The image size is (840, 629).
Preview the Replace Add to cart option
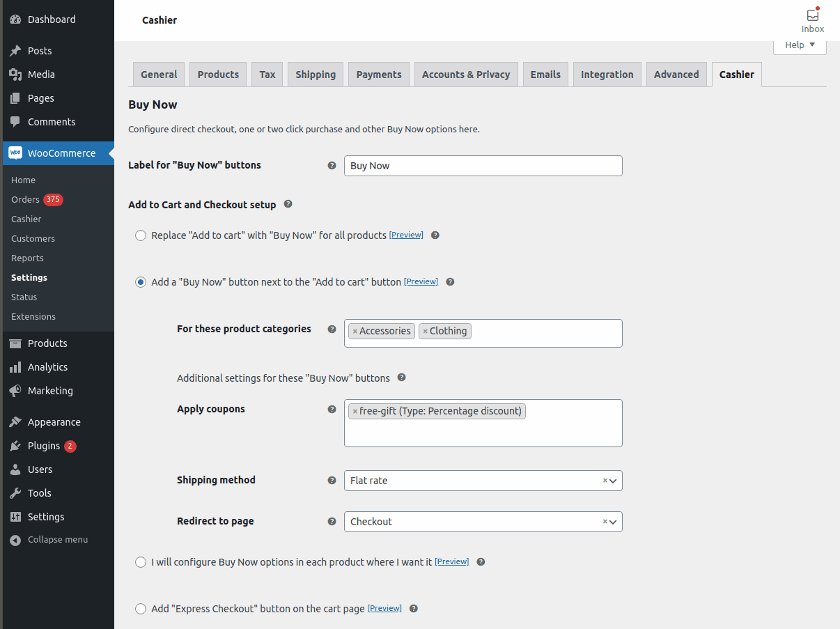click(x=406, y=235)
